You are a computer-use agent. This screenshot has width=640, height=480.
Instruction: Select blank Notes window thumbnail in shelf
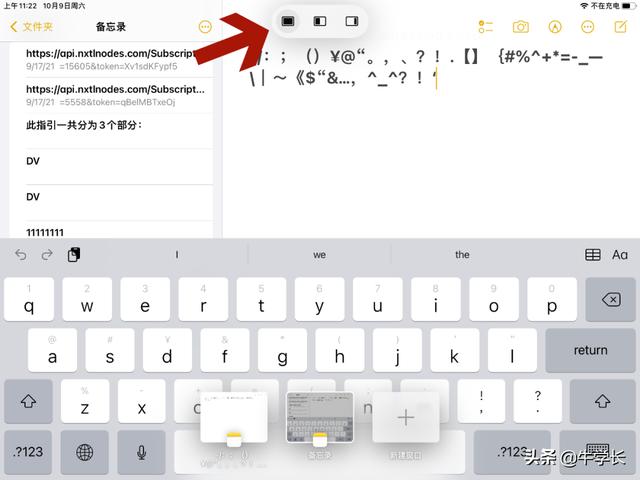(233, 420)
